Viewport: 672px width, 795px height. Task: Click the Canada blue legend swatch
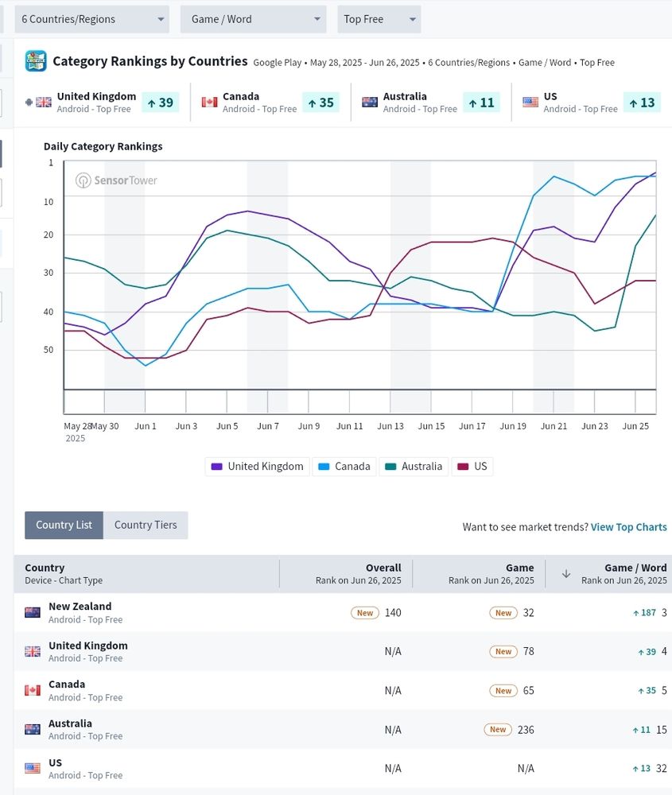pyautogui.click(x=324, y=467)
